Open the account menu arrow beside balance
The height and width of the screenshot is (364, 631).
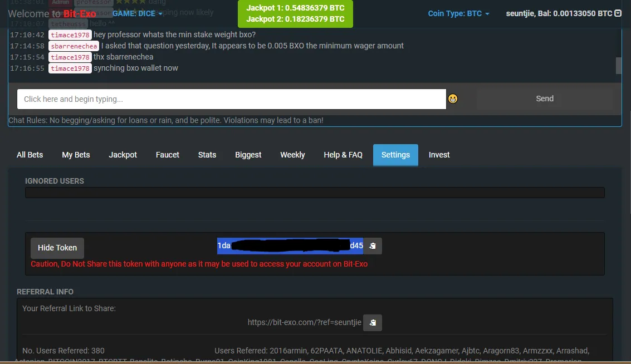[618, 13]
